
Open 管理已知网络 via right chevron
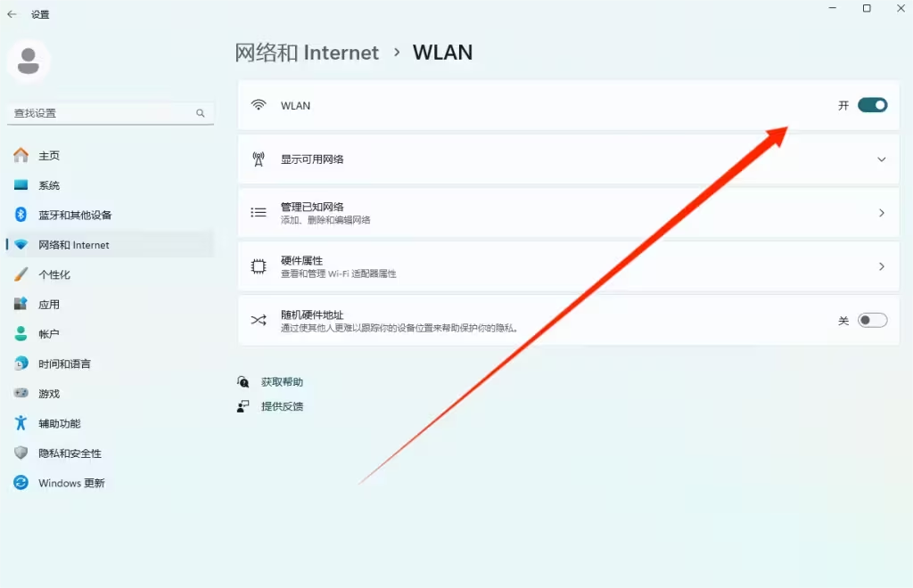(x=882, y=213)
